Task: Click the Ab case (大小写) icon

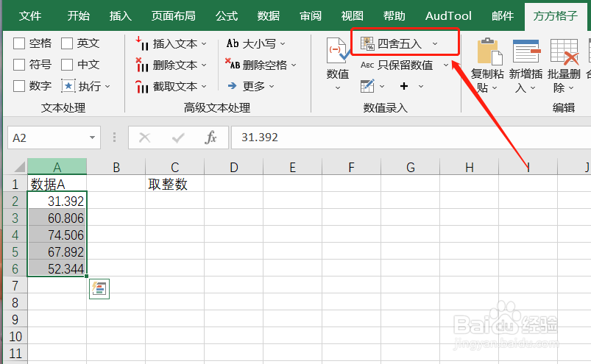Action: pos(233,43)
